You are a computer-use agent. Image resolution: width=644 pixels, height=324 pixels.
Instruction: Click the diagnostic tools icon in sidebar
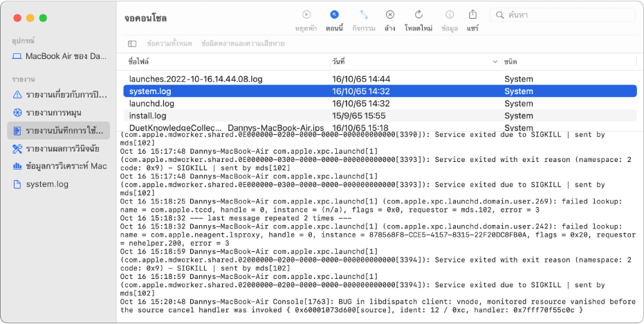[17, 148]
